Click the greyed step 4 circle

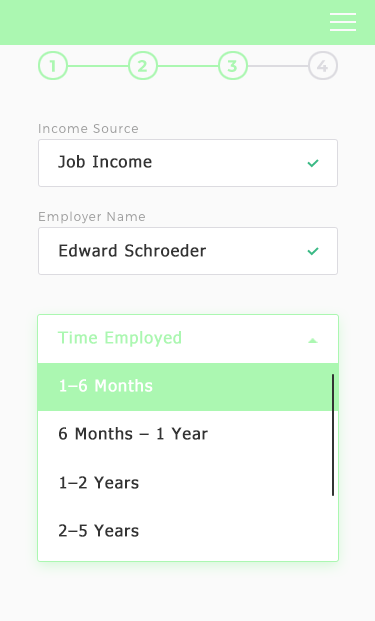click(x=323, y=66)
